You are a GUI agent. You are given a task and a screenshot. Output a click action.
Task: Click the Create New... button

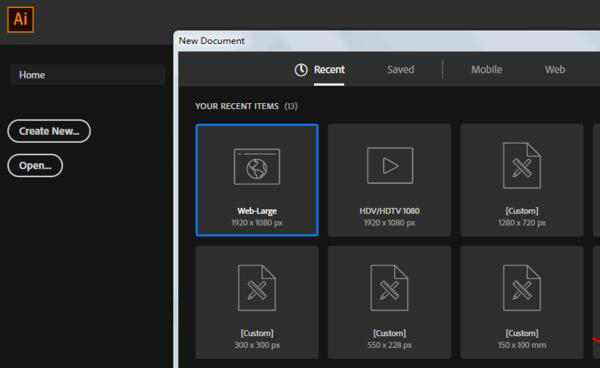(49, 131)
